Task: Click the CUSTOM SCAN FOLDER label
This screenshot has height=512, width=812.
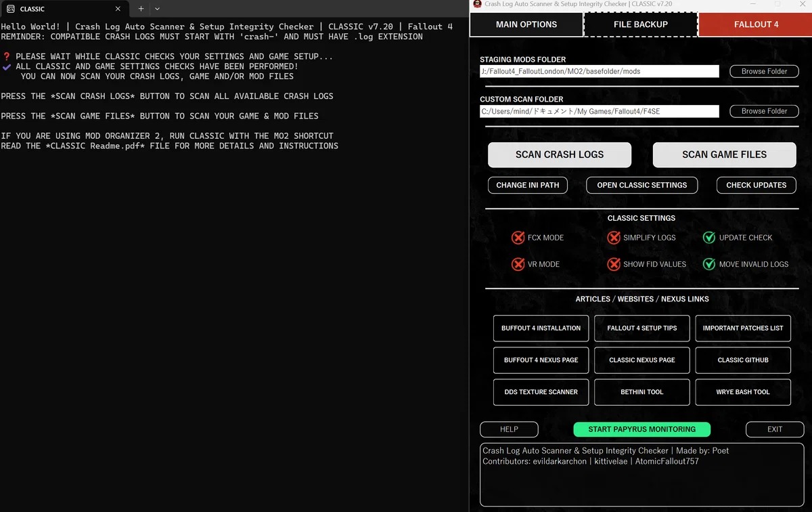Action: (x=522, y=100)
